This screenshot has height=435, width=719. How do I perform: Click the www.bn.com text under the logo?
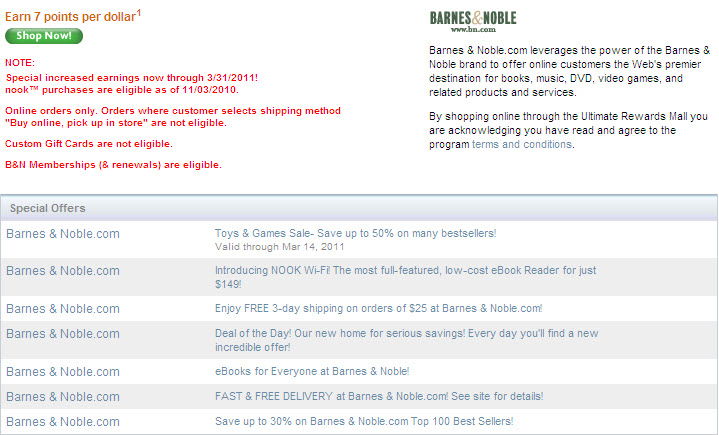473,29
